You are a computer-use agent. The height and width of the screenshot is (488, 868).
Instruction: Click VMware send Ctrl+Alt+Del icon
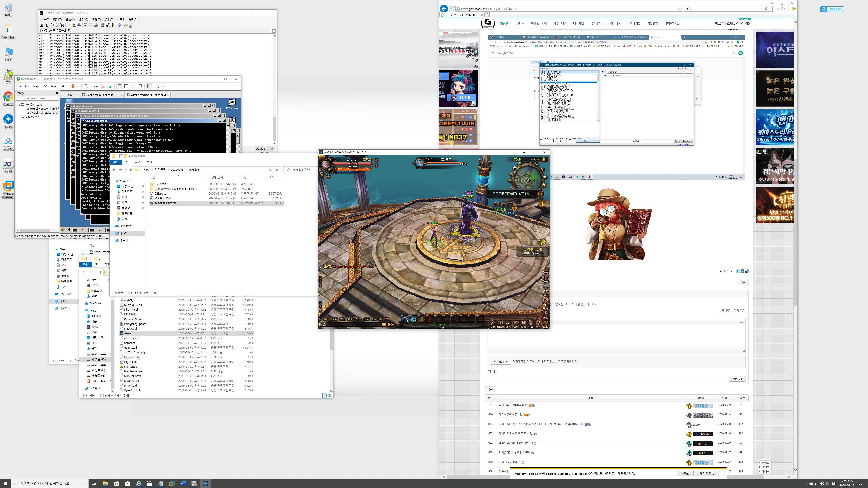point(86,86)
